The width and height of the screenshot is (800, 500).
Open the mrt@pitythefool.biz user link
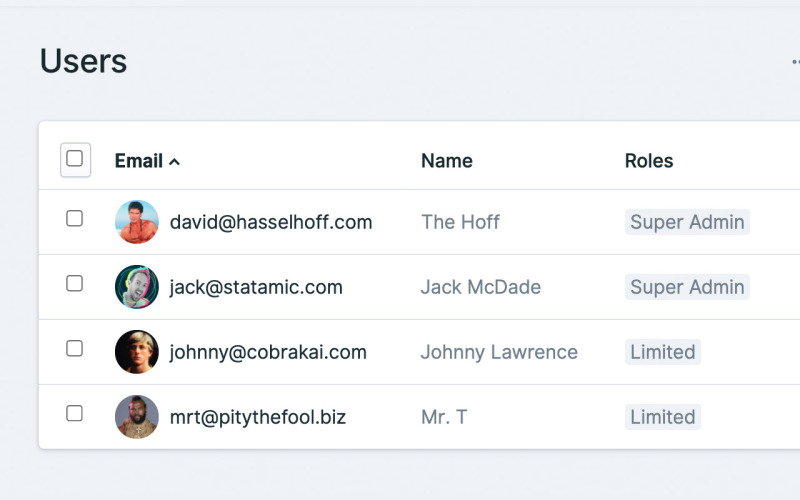tap(258, 417)
